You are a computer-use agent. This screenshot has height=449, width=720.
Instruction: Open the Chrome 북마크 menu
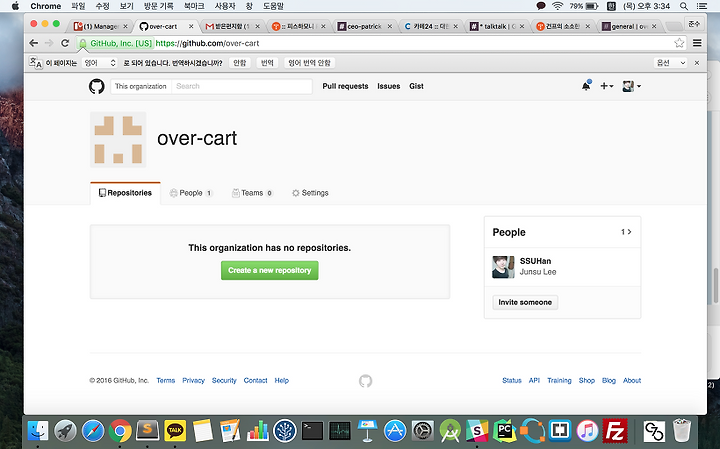tap(194, 6)
